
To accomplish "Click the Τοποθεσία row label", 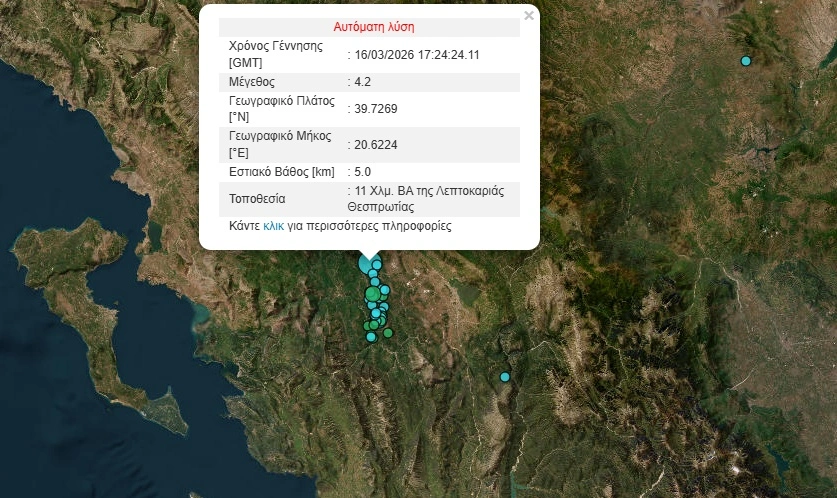I will click(x=257, y=198).
